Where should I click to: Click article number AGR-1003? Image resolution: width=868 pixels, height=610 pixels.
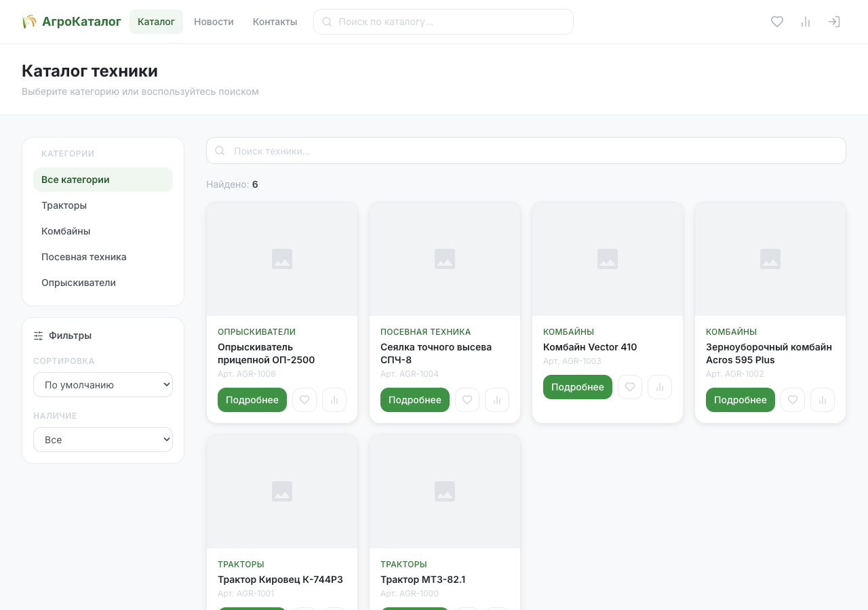pos(572,361)
